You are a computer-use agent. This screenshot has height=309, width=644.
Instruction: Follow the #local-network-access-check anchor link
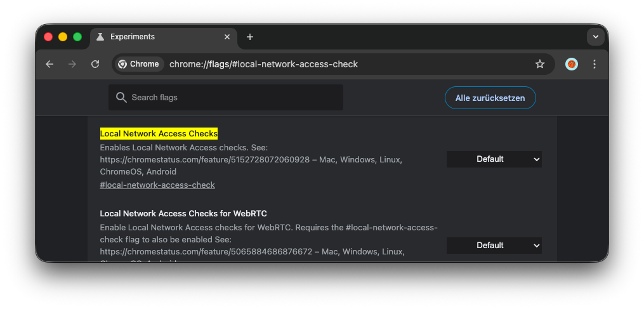pos(157,185)
